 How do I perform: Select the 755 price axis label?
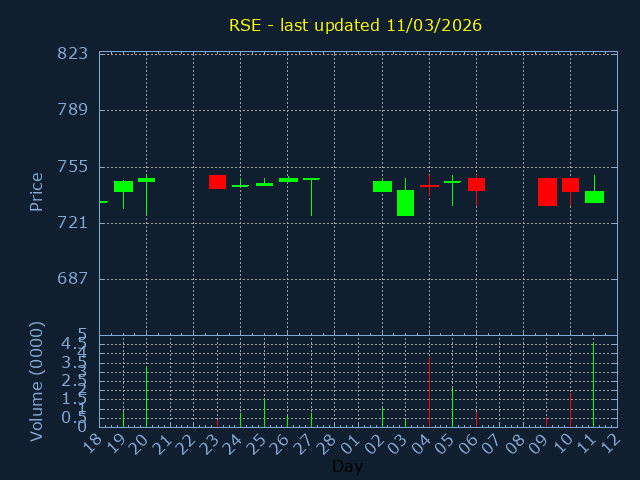(x=72, y=167)
